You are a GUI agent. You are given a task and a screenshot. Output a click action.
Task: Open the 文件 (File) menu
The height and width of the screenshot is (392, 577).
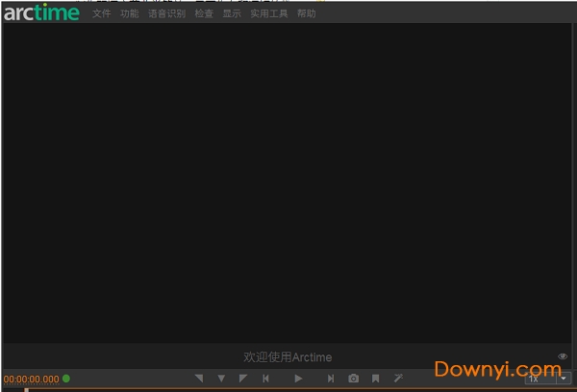pyautogui.click(x=102, y=14)
